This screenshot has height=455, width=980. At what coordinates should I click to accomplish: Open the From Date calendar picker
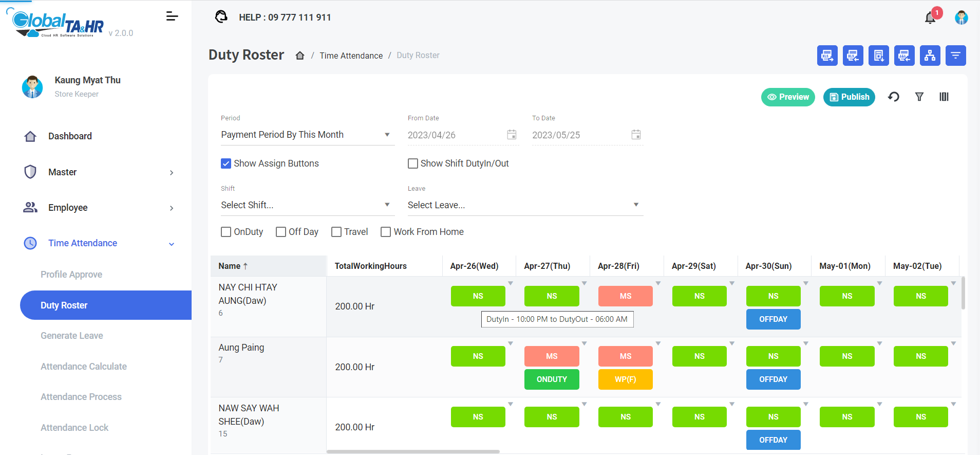(x=512, y=135)
